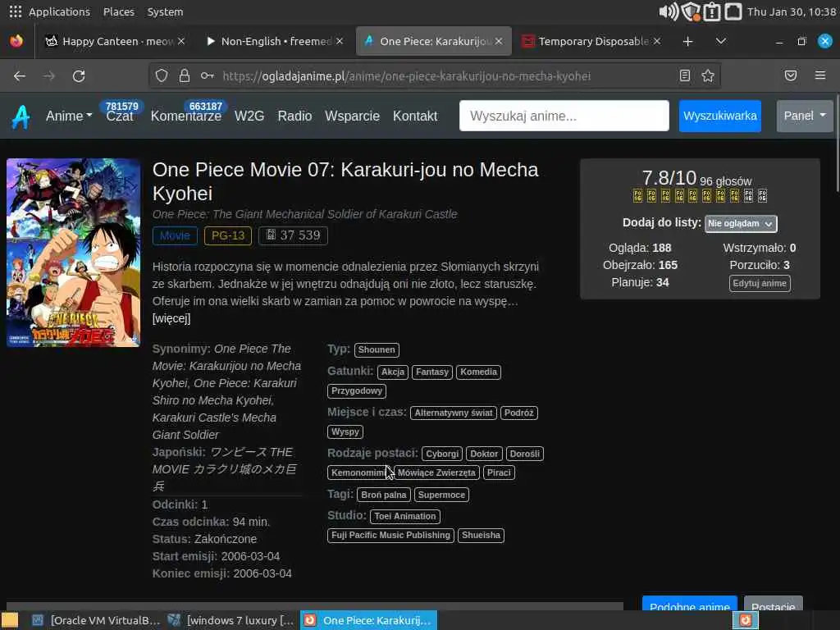840x630 pixels.
Task: Click the battery alert icon in system tray
Action: coord(712,11)
